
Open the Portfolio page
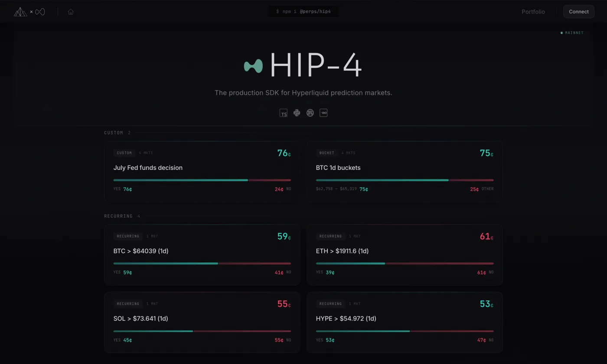pyautogui.click(x=533, y=12)
